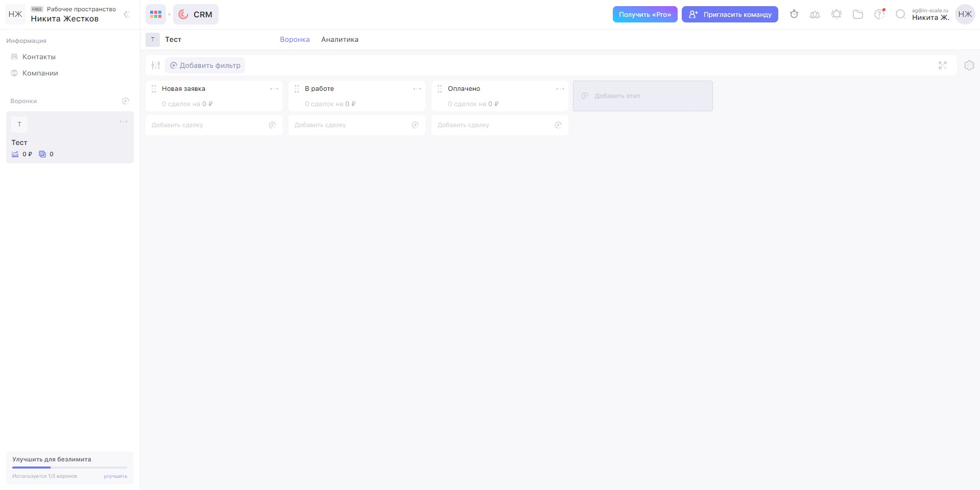
Task: Toggle fullscreen expand icon
Action: pos(943,65)
